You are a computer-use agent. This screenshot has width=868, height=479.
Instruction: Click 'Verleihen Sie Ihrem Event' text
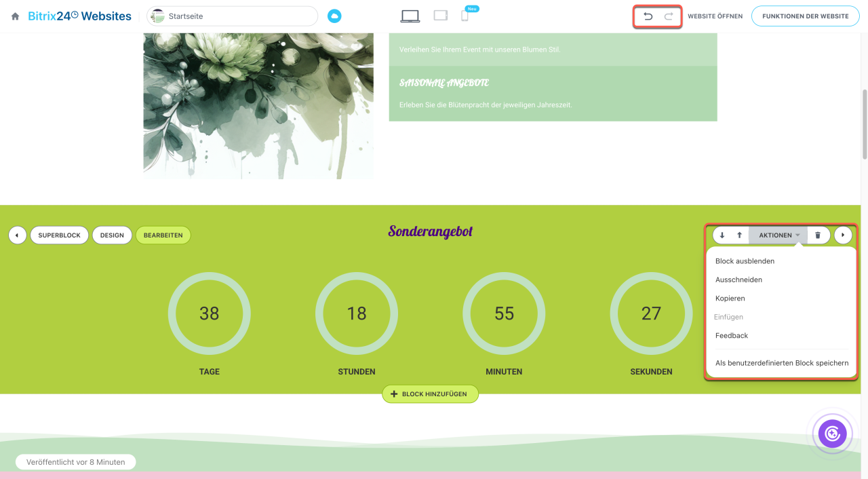pos(480,50)
